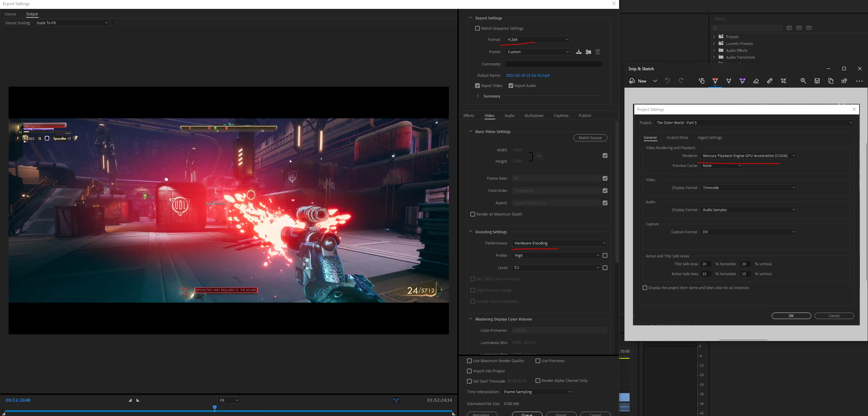Image resolution: width=868 pixels, height=416 pixels.
Task: Click the video settings panel vertical scrollbar
Action: tap(617, 191)
